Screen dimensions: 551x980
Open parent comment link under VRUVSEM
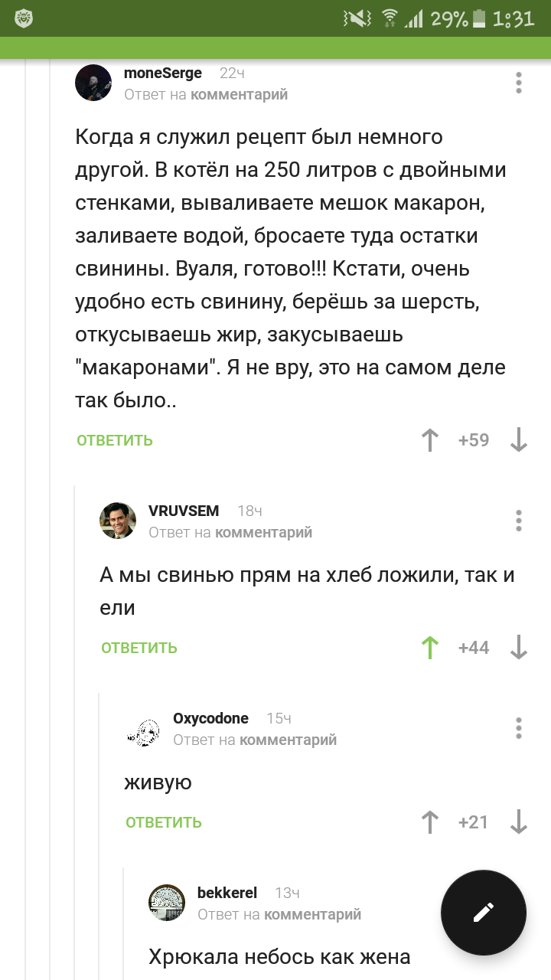pyautogui.click(x=263, y=533)
